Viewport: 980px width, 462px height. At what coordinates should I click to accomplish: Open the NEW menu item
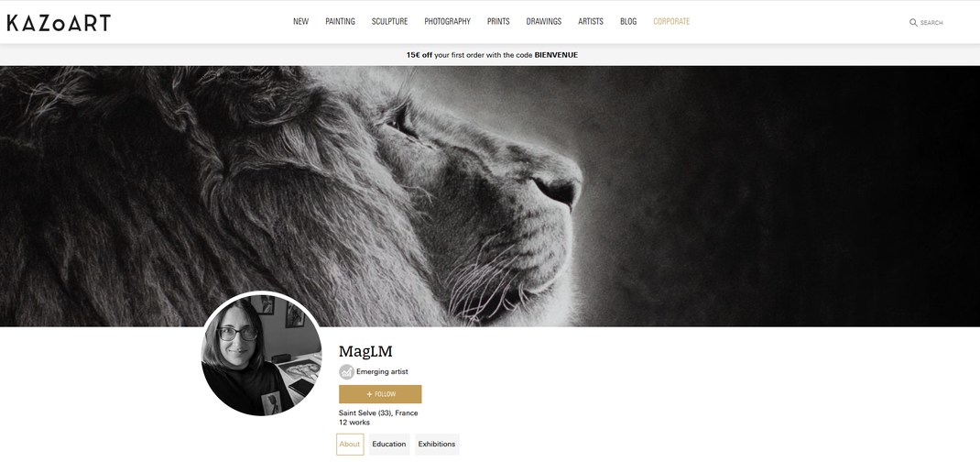pyautogui.click(x=300, y=21)
